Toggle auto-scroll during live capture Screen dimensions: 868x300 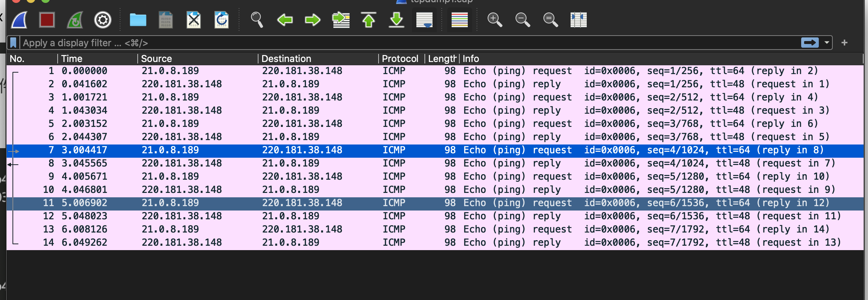click(424, 20)
